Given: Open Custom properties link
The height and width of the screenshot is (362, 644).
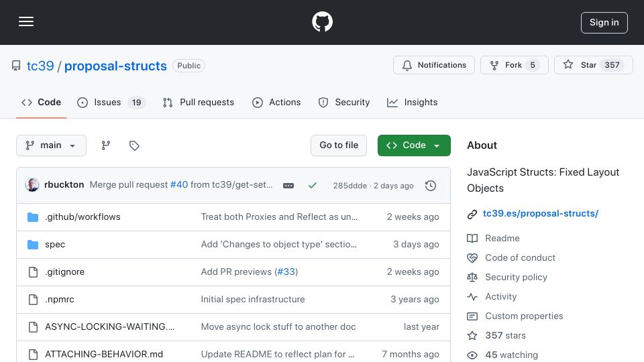Looking at the screenshot, I should point(524,316).
